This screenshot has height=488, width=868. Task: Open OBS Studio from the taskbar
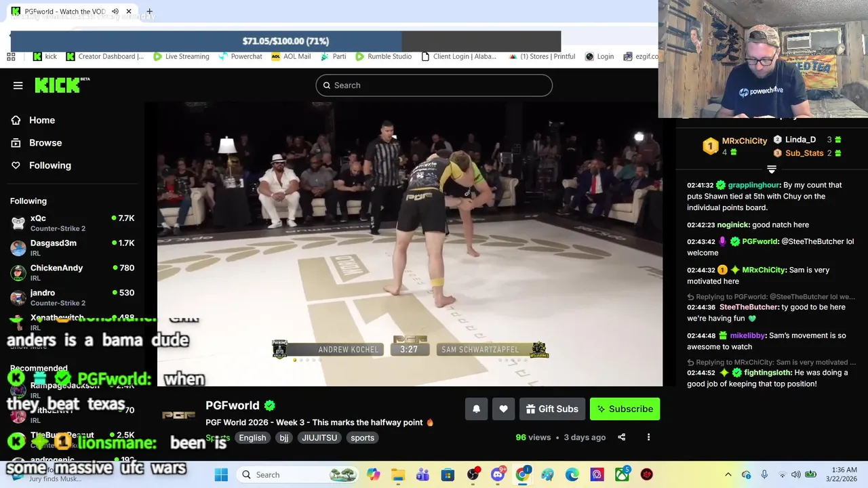(x=473, y=474)
